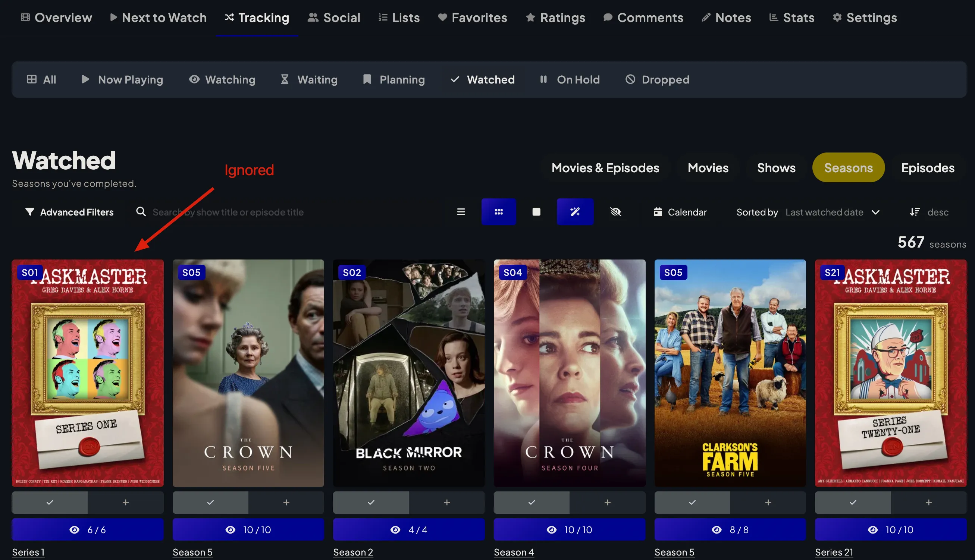Open the Calendar picker
This screenshot has width=975, height=560.
pyautogui.click(x=680, y=212)
